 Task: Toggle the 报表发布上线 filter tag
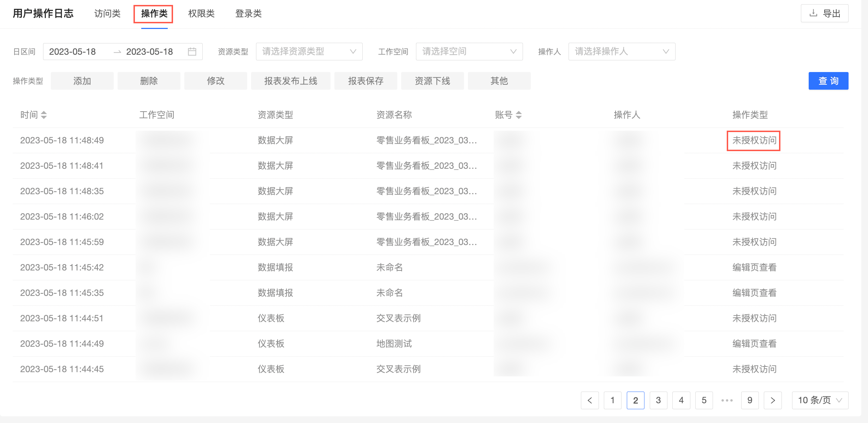[x=290, y=81]
